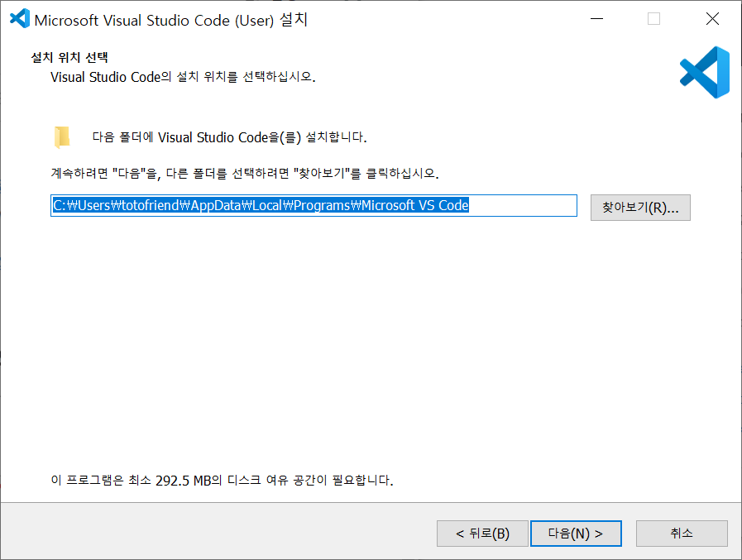Image resolution: width=742 pixels, height=560 pixels.
Task: Click the instruction text starting with 계속하려면
Action: (x=245, y=173)
